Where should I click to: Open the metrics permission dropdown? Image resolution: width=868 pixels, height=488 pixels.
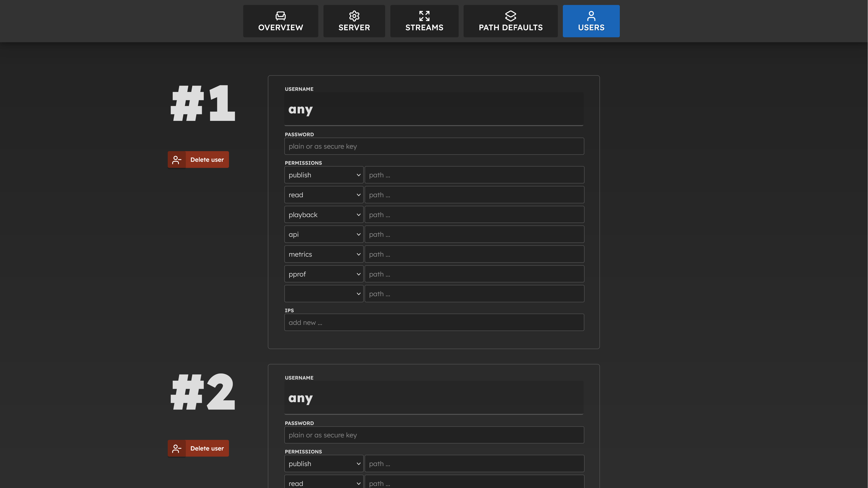pos(323,254)
